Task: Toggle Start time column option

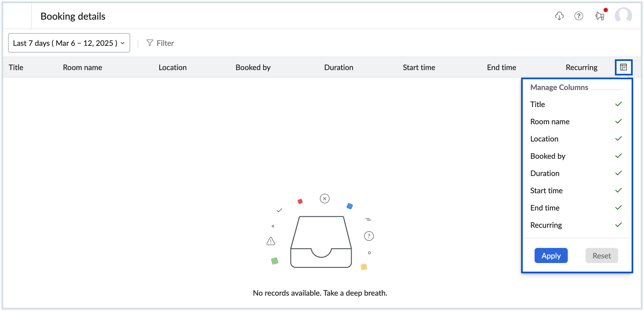Action: 618,191
